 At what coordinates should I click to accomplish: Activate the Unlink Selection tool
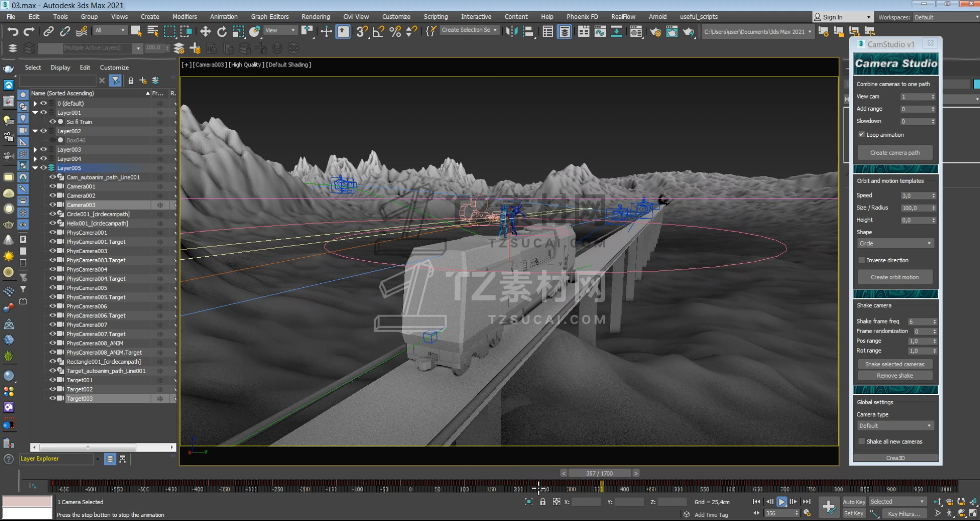(x=65, y=32)
